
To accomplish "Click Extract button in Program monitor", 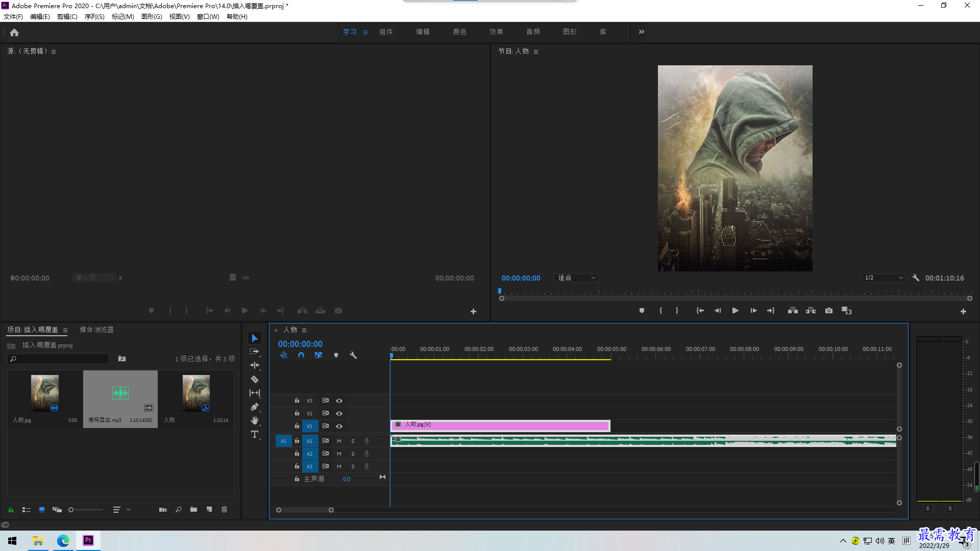I will coord(811,311).
